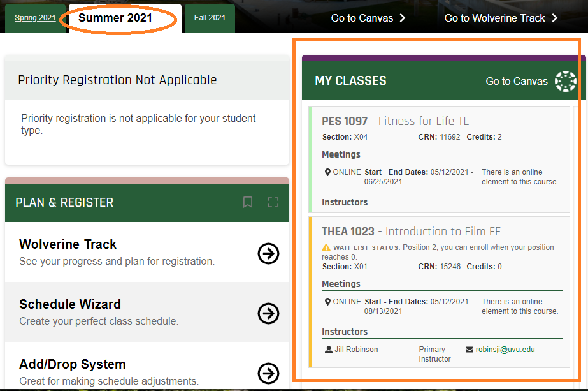Click the email envelope icon beside robinsji@uvu.edu

coord(470,350)
